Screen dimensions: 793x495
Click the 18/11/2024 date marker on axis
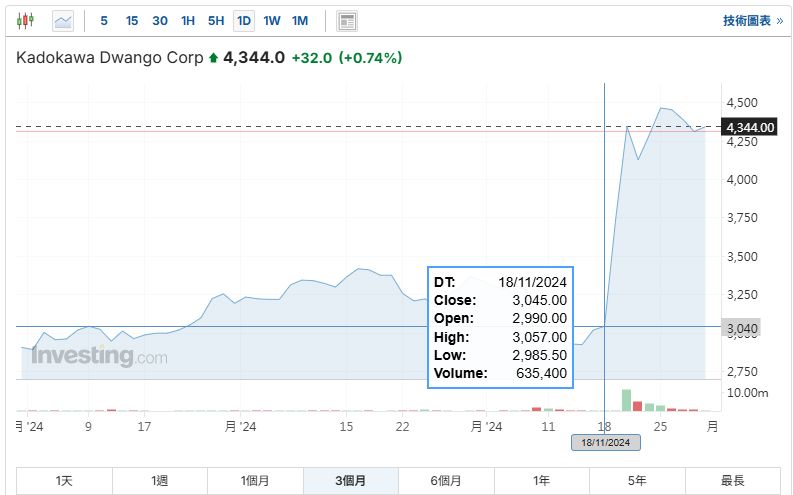[x=605, y=442]
